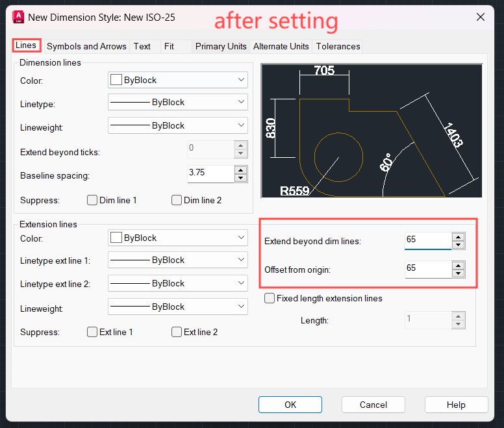Increase Offset from origin value

pos(459,265)
